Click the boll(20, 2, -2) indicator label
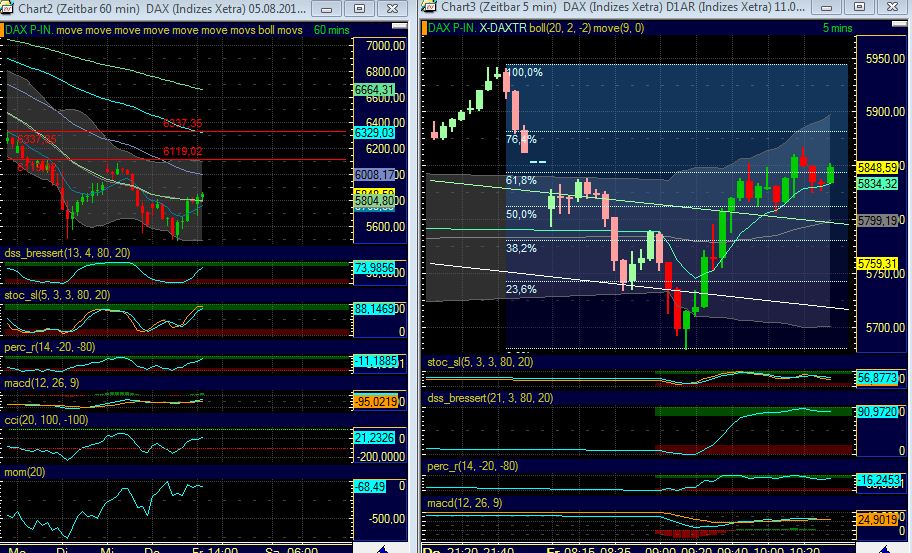 (x=560, y=27)
